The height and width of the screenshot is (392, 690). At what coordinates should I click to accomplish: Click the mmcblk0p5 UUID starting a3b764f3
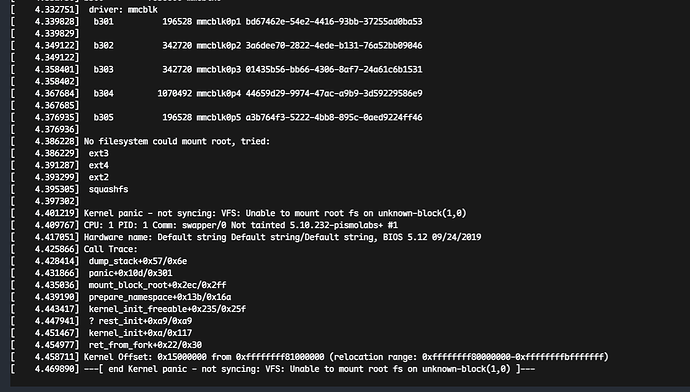pyautogui.click(x=334, y=117)
